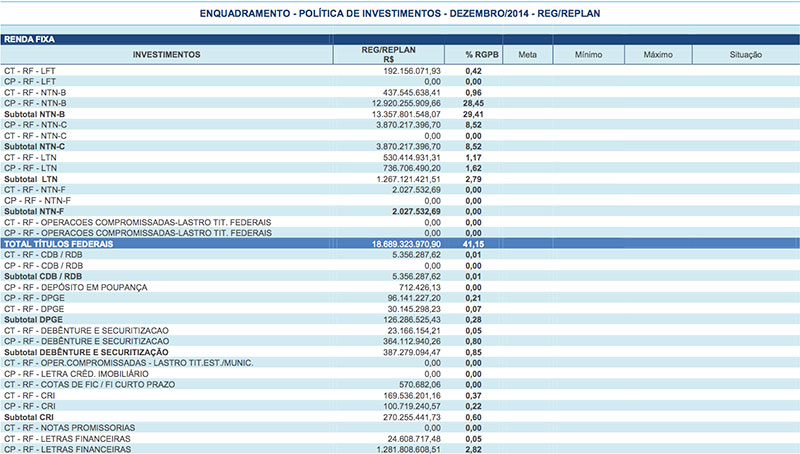Click the INVESTIMENTOS column header
The width and height of the screenshot is (800, 454).
[x=167, y=54]
